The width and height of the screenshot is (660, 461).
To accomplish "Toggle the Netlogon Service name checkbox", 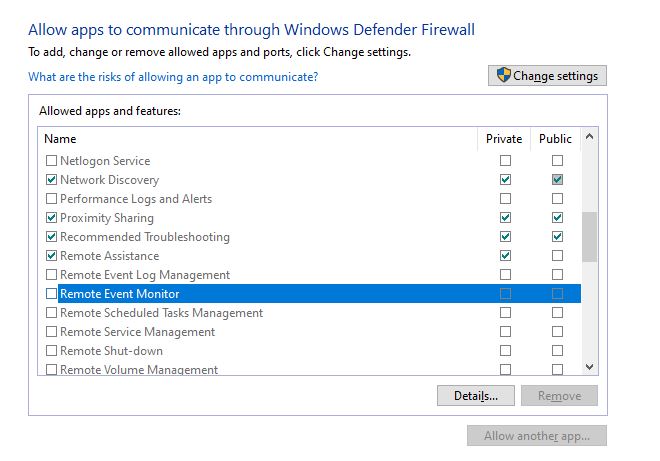I will click(x=51, y=160).
